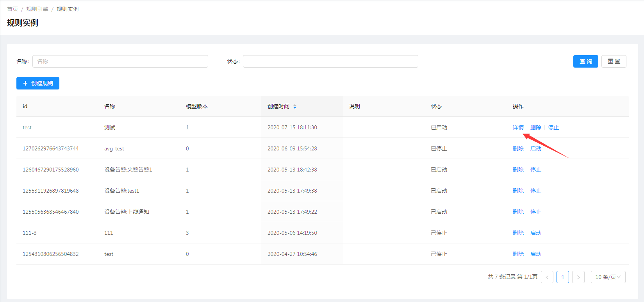
Task: Stop the 设备告警:上线通知 rule
Action: pyautogui.click(x=535, y=212)
